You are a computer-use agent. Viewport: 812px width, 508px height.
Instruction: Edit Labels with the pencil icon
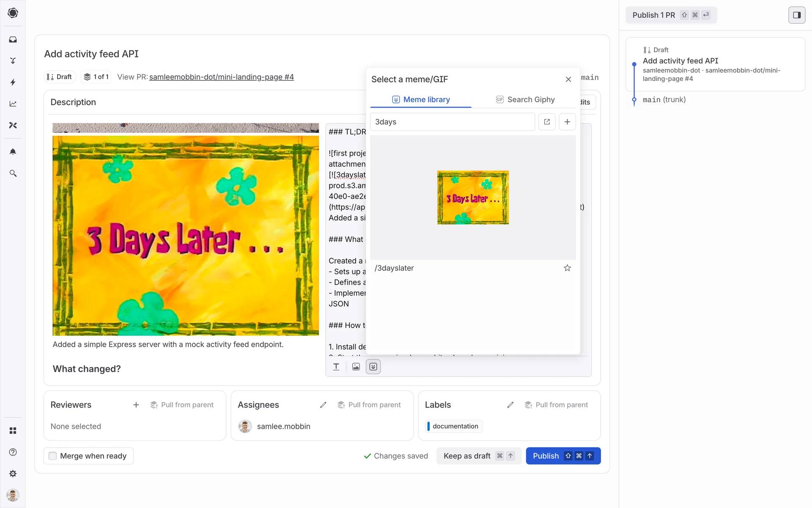pos(510,405)
